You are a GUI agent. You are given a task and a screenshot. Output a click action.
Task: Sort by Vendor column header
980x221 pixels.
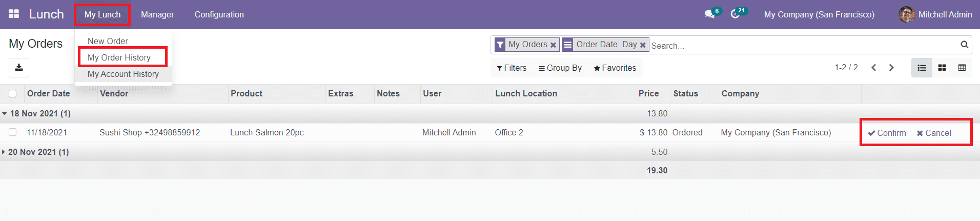point(114,93)
